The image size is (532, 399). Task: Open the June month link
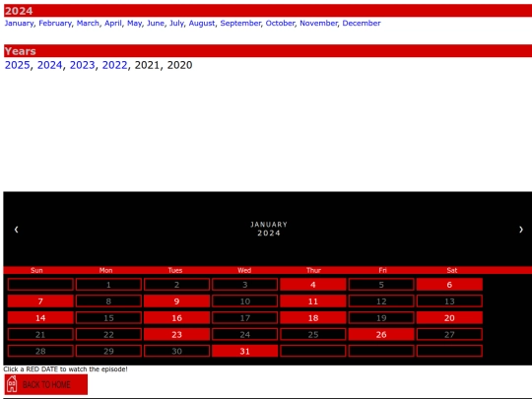click(x=156, y=23)
